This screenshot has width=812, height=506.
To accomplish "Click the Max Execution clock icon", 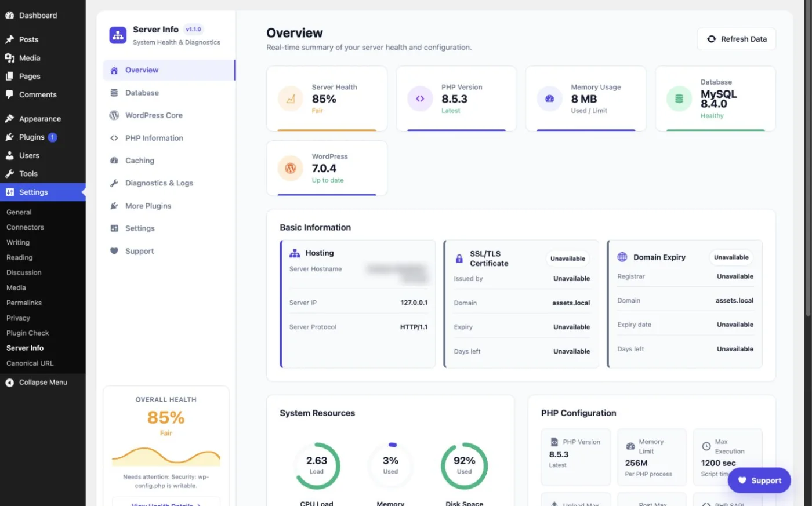I will [x=706, y=446].
